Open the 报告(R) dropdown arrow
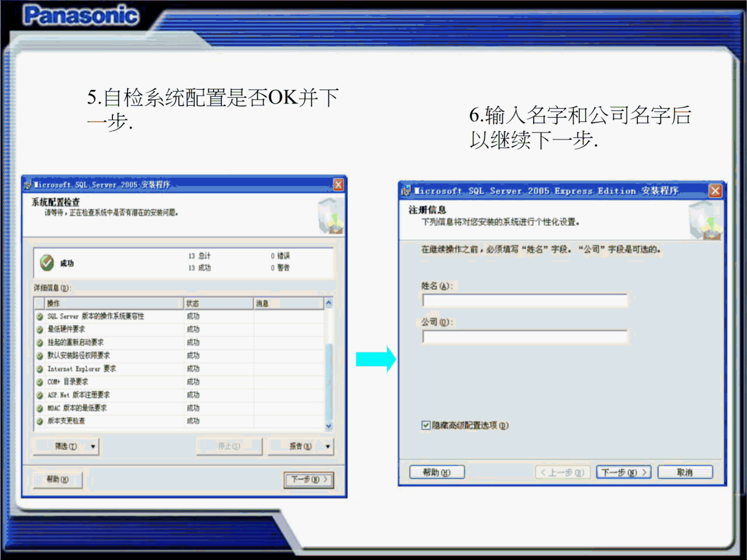 tap(327, 446)
